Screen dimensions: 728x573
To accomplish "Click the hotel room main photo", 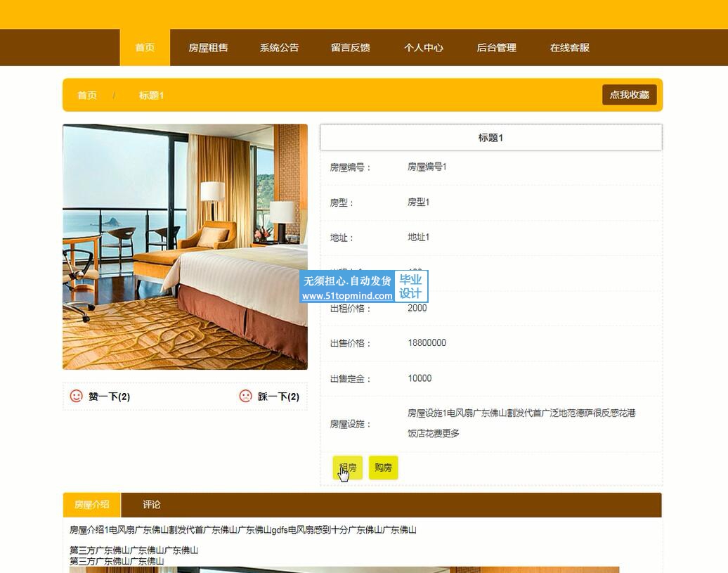I will (x=186, y=247).
